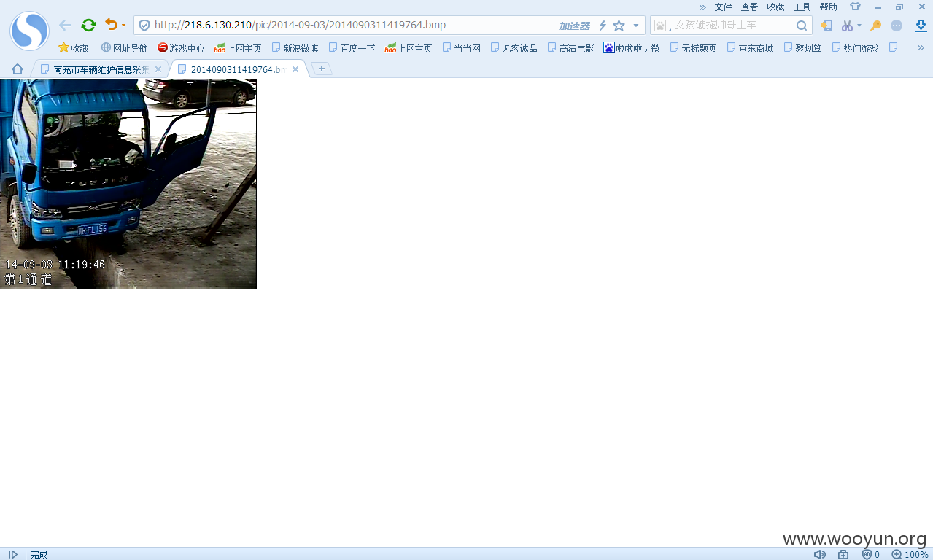Open the 百度一下 bookmark
Viewport: 933px width, 560px height.
click(352, 48)
